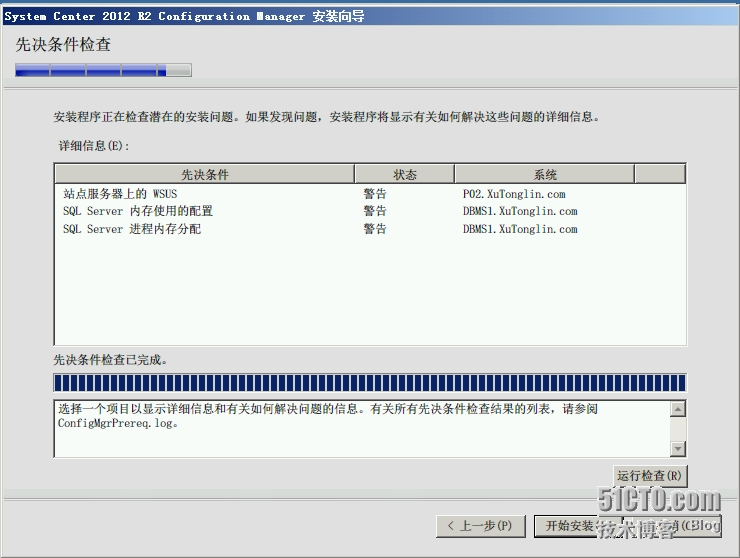Screen dimensions: 740x558
Task: Sort by the 系统 column header
Action: pos(545,174)
